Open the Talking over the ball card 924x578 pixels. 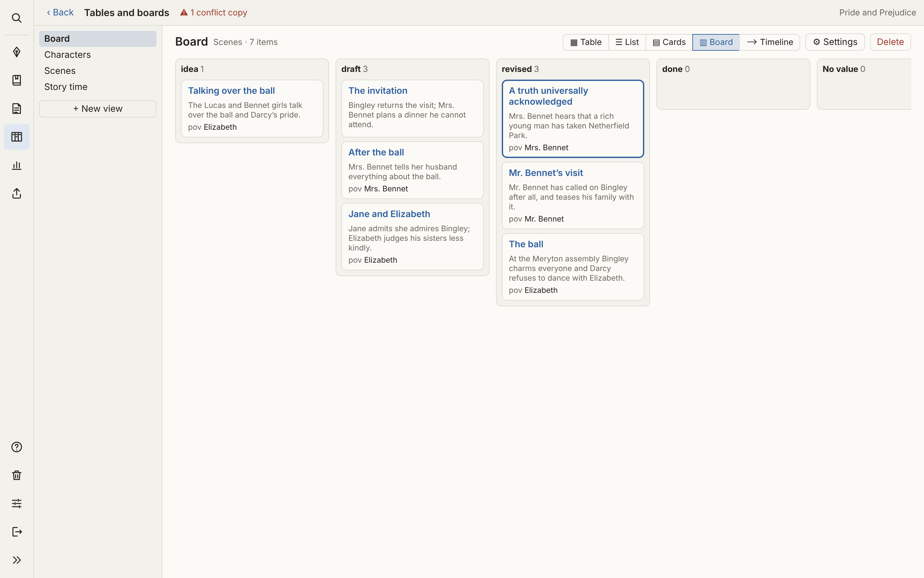pos(252,109)
